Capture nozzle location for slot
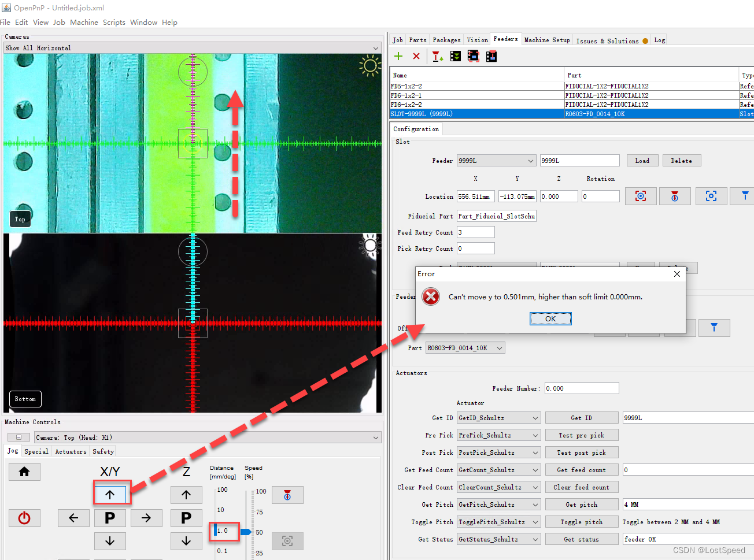754x560 pixels. tap(675, 196)
